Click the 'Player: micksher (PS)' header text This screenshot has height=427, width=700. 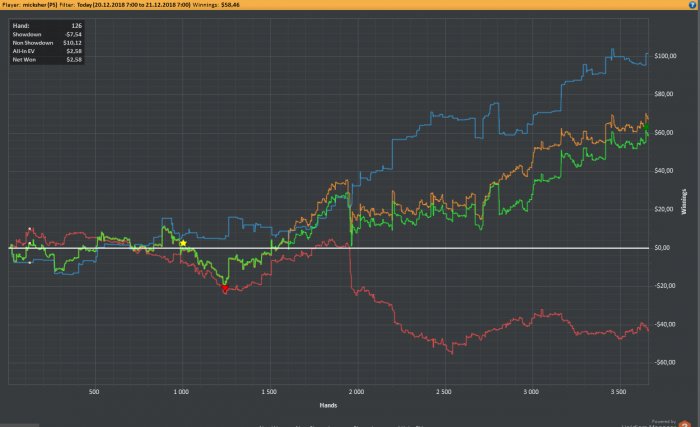[x=29, y=4]
